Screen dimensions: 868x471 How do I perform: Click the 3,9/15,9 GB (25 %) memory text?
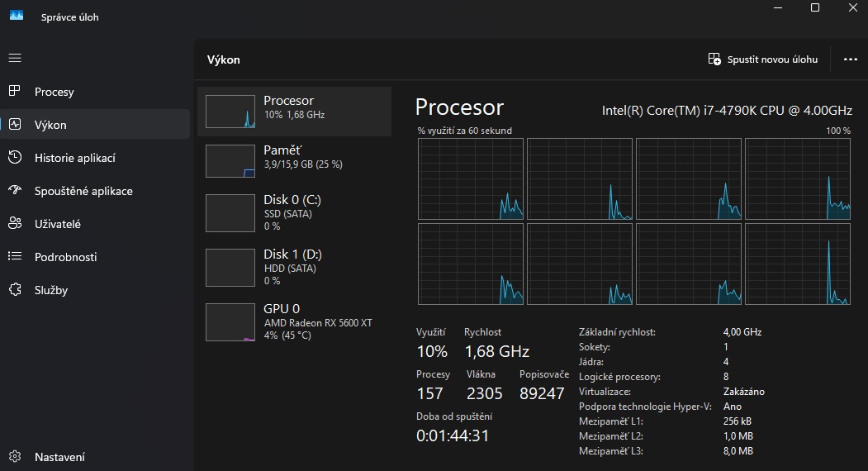303,164
